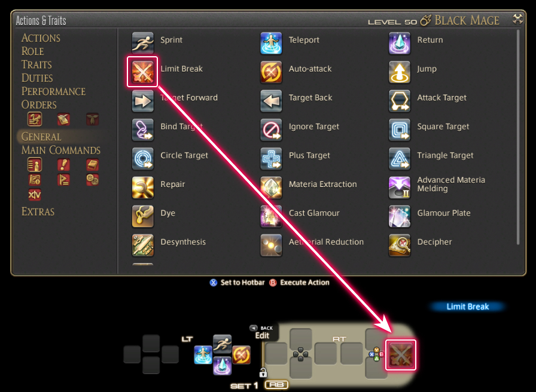The width and height of the screenshot is (536, 392).
Task: Select the Auto-attack icon
Action: coord(271,72)
